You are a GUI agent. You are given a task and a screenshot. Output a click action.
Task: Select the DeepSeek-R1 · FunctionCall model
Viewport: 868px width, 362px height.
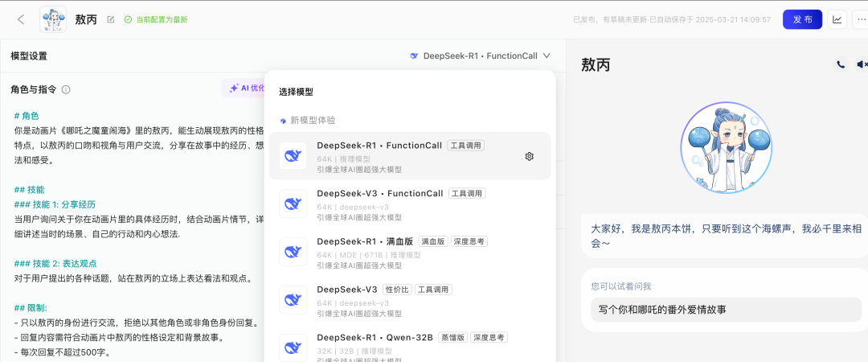pos(410,156)
